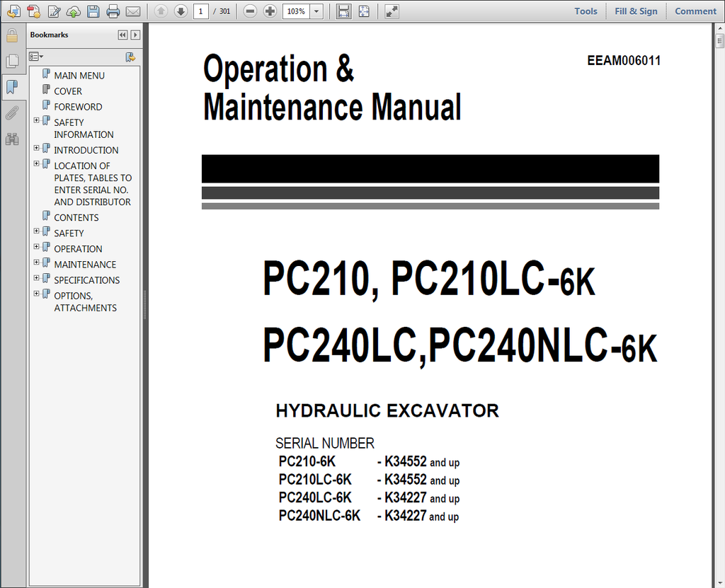This screenshot has height=588, width=725.
Task: Click the Send email envelope icon
Action: 132,11
